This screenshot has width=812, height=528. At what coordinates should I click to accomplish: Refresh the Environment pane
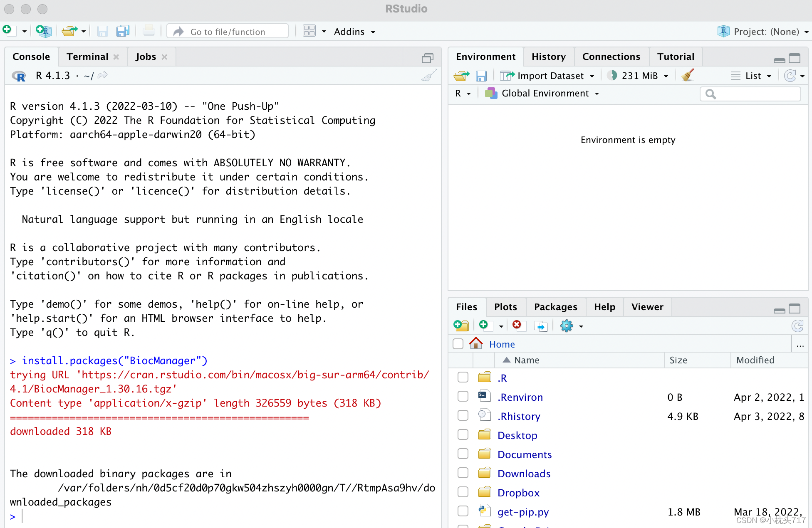(x=790, y=76)
